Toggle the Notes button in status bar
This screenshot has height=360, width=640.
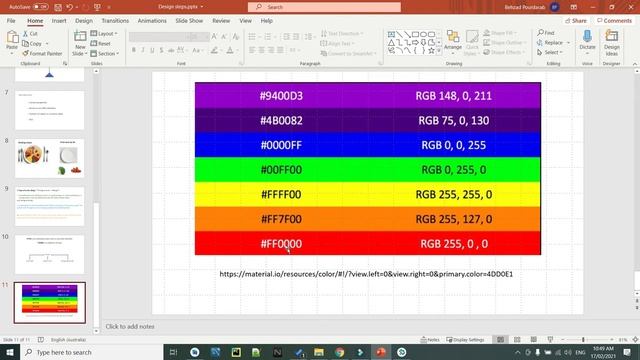pos(430,340)
